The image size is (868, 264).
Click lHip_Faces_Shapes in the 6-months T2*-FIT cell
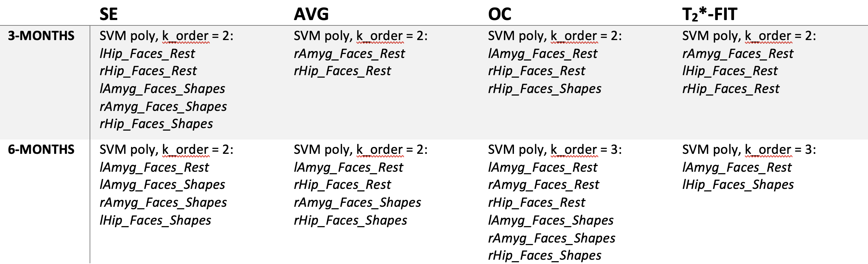[x=738, y=185]
